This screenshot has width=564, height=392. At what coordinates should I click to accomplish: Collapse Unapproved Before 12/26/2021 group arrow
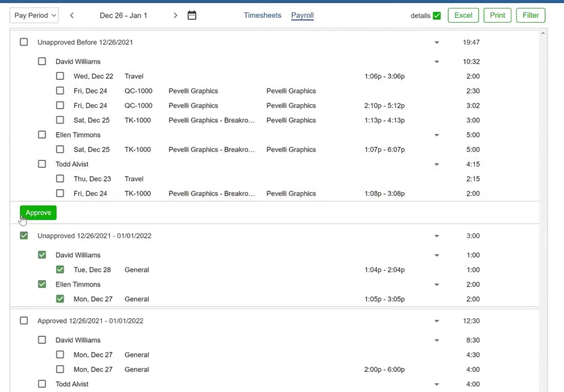tap(437, 42)
